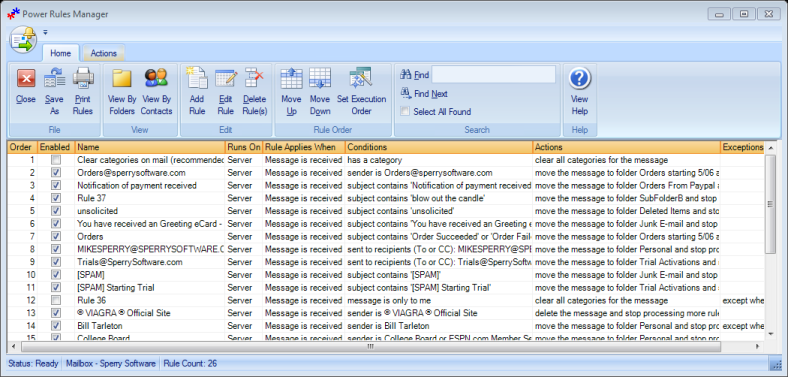Image resolution: width=788 pixels, height=377 pixels.
Task: Click the horizontal scrollbar thumb
Action: (x=371, y=346)
